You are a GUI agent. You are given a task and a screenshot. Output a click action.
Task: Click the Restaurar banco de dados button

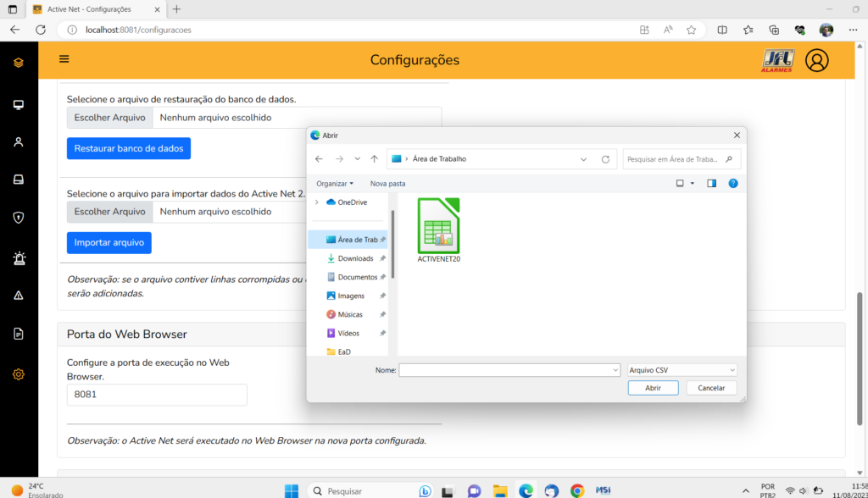coord(128,148)
